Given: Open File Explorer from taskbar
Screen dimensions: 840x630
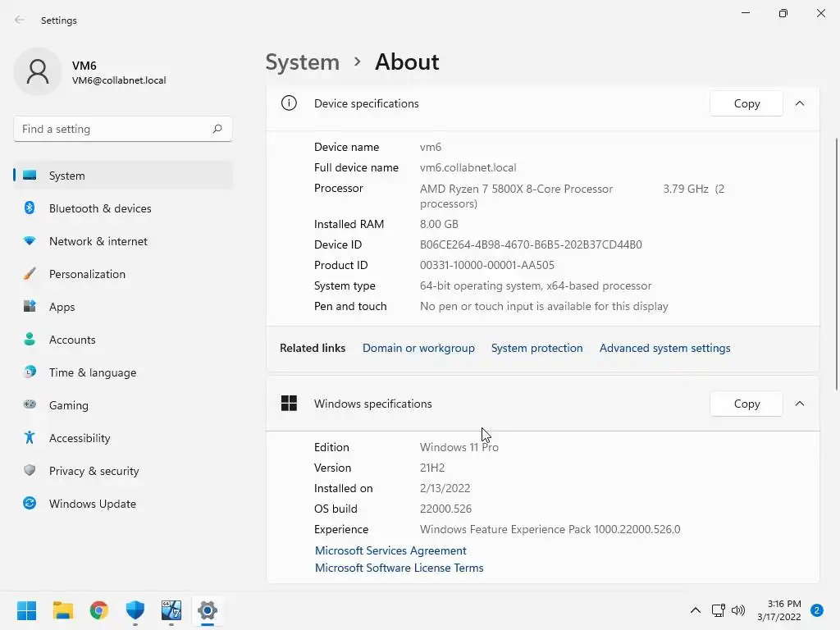Looking at the screenshot, I should point(62,610).
